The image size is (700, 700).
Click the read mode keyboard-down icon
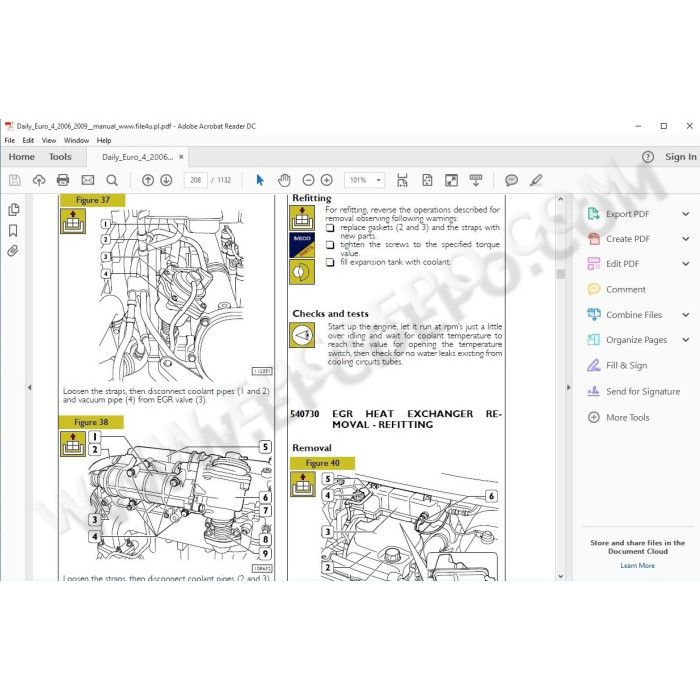pos(475,180)
